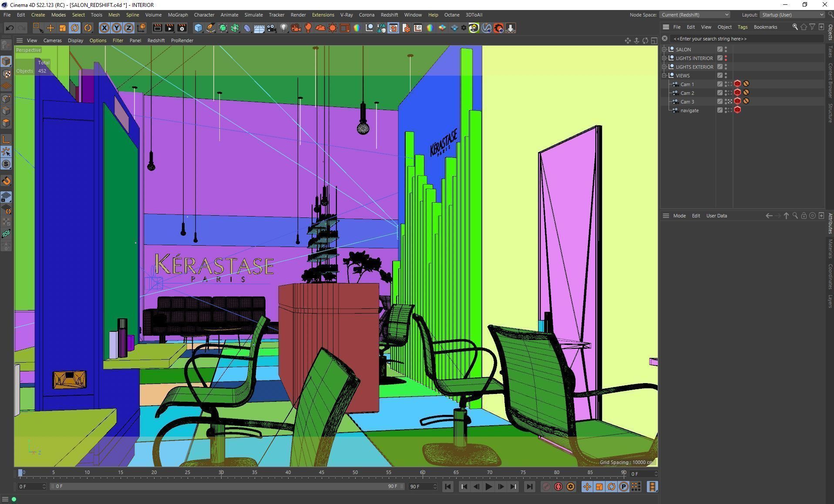Collapse the VIEWS group
834x504 pixels.
(665, 76)
